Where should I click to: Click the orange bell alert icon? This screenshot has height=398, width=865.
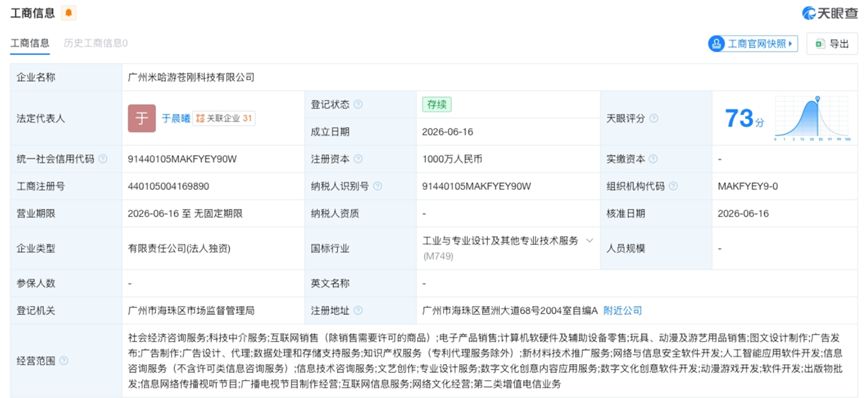click(x=68, y=13)
